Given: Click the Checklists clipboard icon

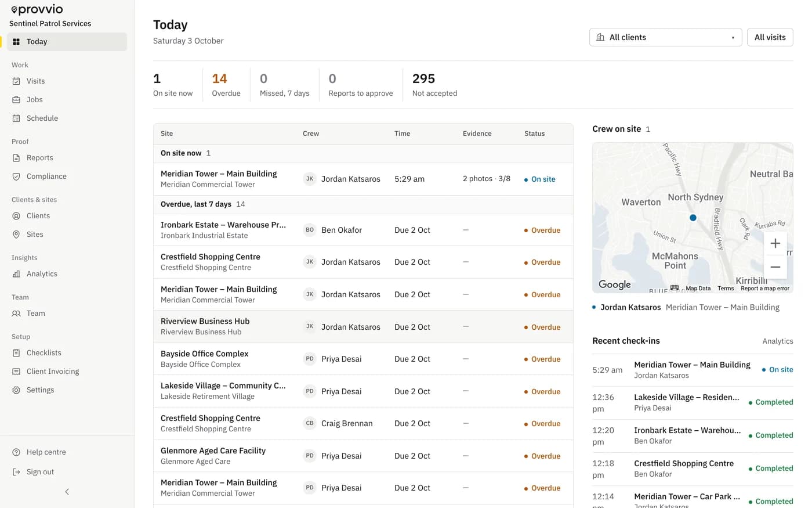Looking at the screenshot, I should pyautogui.click(x=16, y=353).
